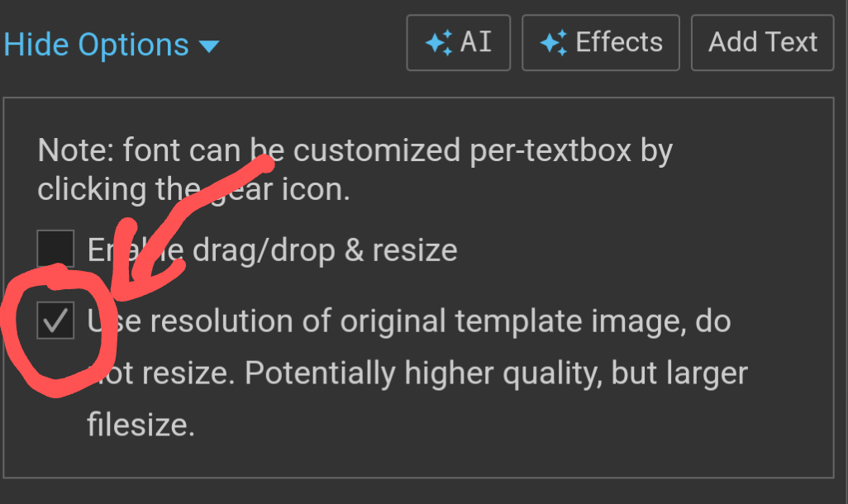Screen dimensions: 848x504
Task: Click the 'Potentially higher quality' description line
Action: click(x=417, y=373)
